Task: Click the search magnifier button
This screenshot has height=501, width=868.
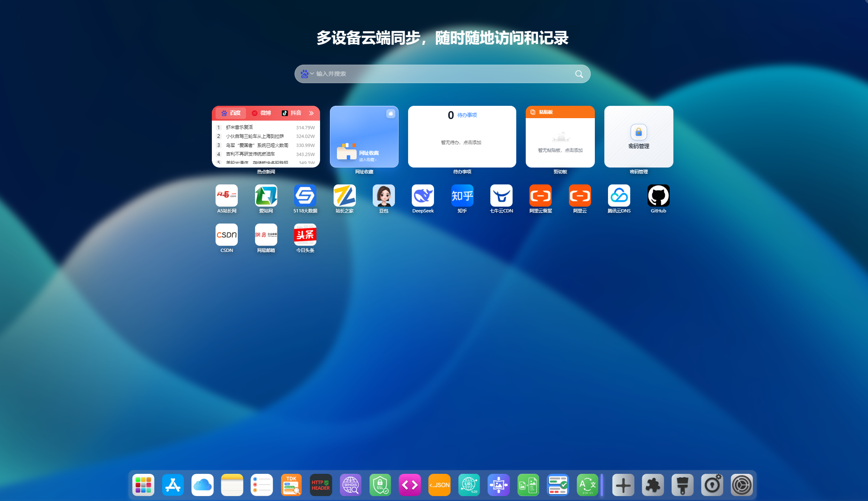Action: pyautogui.click(x=579, y=74)
